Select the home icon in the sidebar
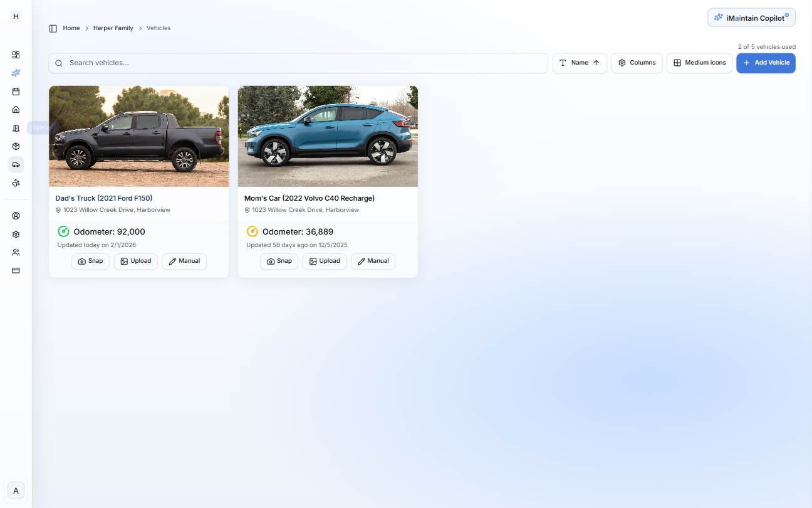The image size is (812, 508). pos(16,109)
